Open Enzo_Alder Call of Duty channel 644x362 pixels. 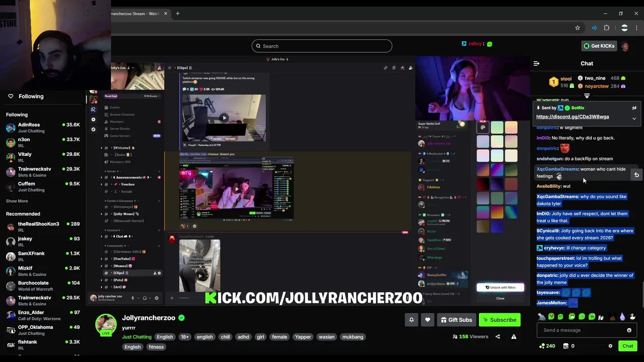coord(43,315)
